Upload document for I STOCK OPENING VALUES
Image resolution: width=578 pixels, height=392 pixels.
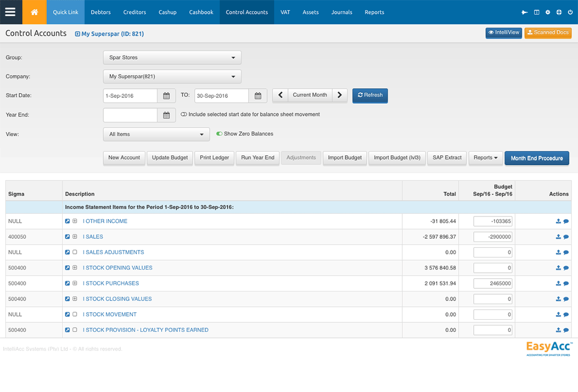point(558,268)
